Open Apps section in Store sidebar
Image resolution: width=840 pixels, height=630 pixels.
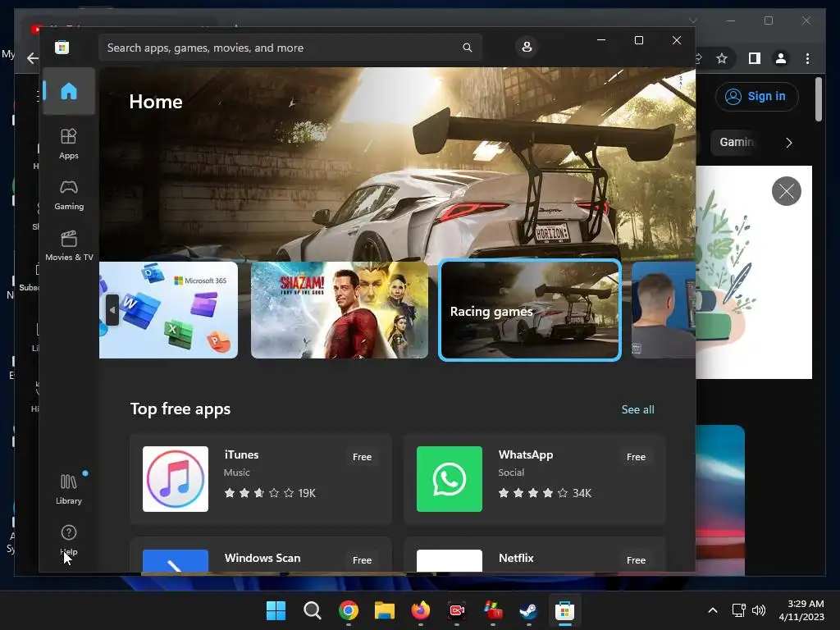coord(69,144)
